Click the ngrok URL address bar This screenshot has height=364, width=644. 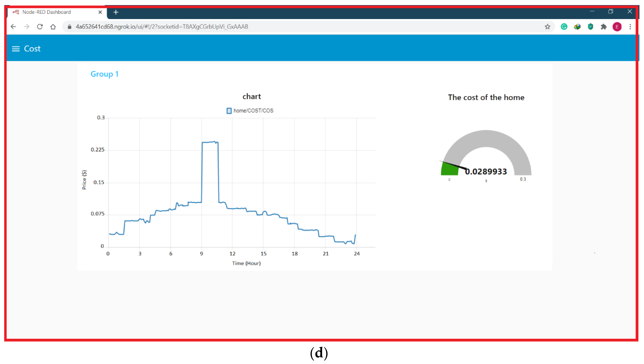coord(162,27)
